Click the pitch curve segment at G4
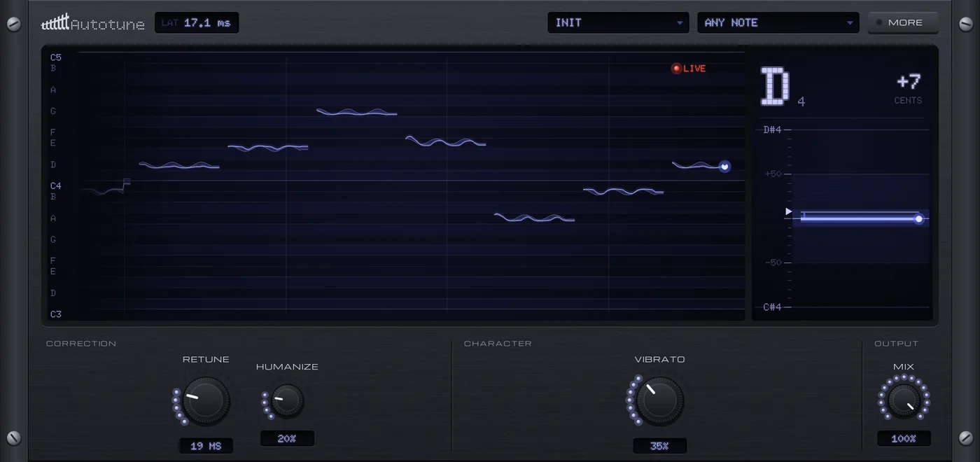The height and width of the screenshot is (462, 980). point(356,112)
